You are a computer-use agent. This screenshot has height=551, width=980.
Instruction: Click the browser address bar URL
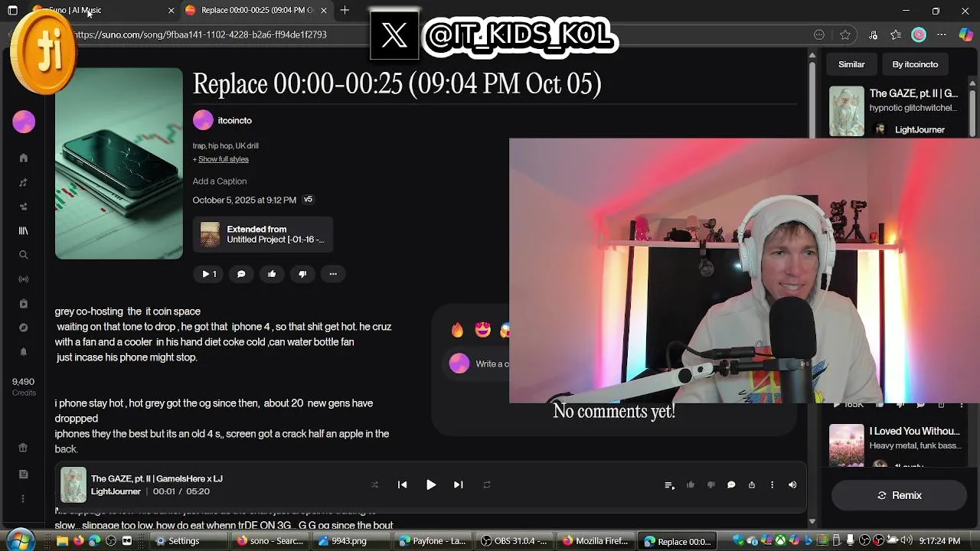[x=201, y=34]
